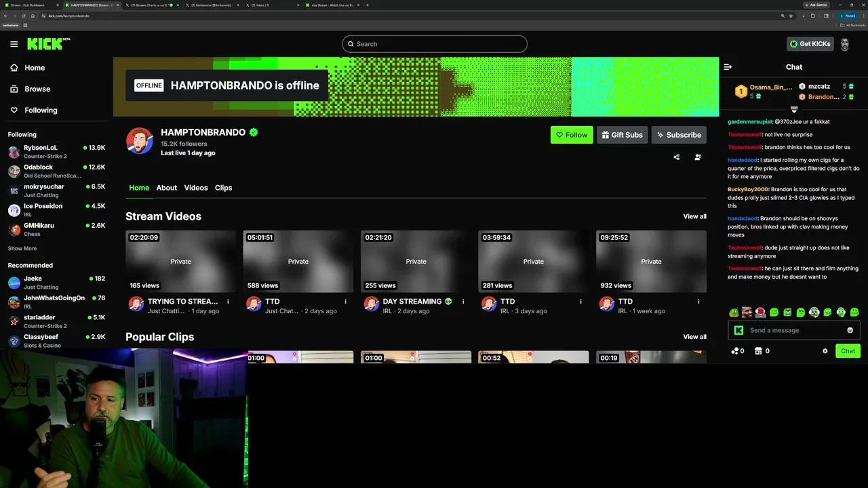Open RybsonLoL followed channel

point(56,151)
